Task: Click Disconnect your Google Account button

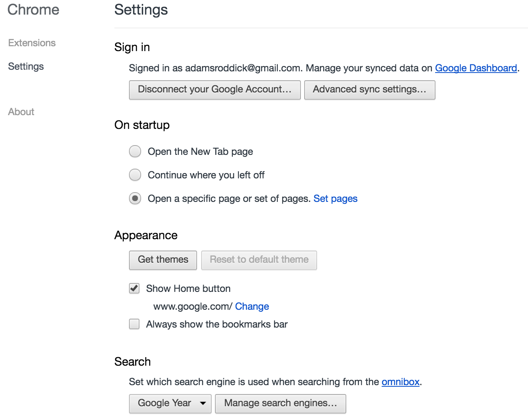Action: [x=215, y=90]
